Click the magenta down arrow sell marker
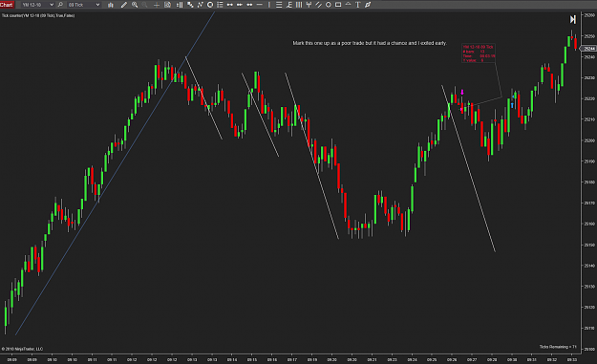This screenshot has width=597, height=364. click(x=462, y=92)
